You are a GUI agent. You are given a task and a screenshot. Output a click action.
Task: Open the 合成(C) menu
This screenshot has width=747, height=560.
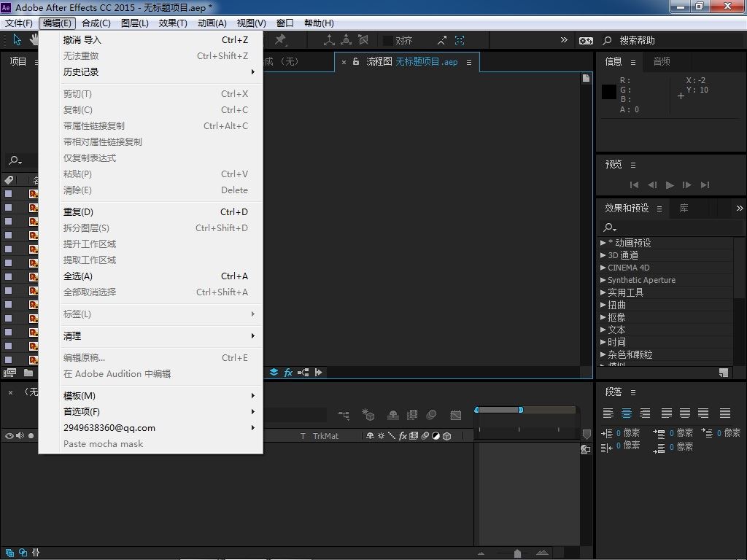pyautogui.click(x=96, y=23)
